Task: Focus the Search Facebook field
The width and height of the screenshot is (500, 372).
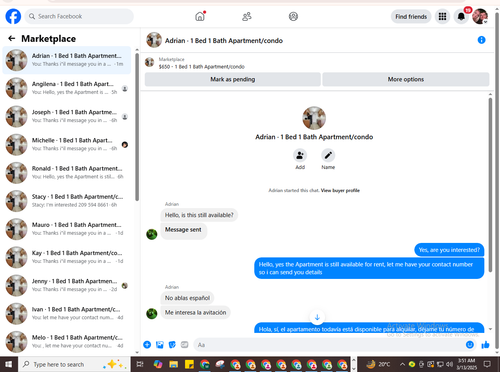Action: [79, 16]
